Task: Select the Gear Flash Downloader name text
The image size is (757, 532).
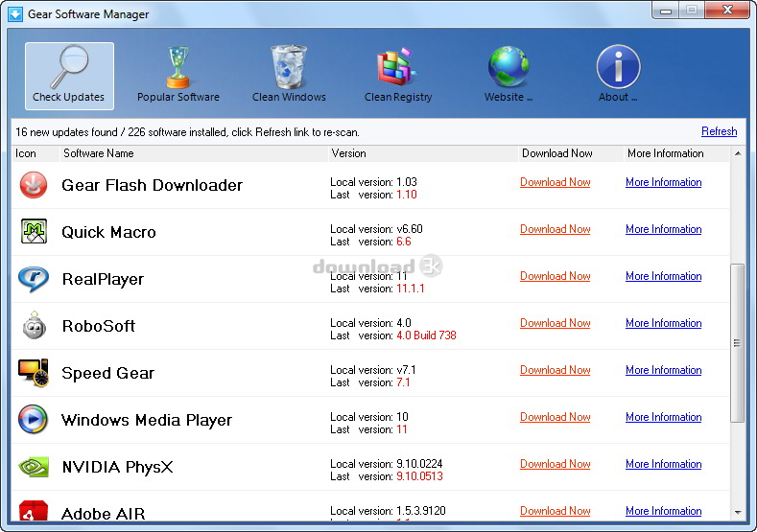Action: [153, 185]
